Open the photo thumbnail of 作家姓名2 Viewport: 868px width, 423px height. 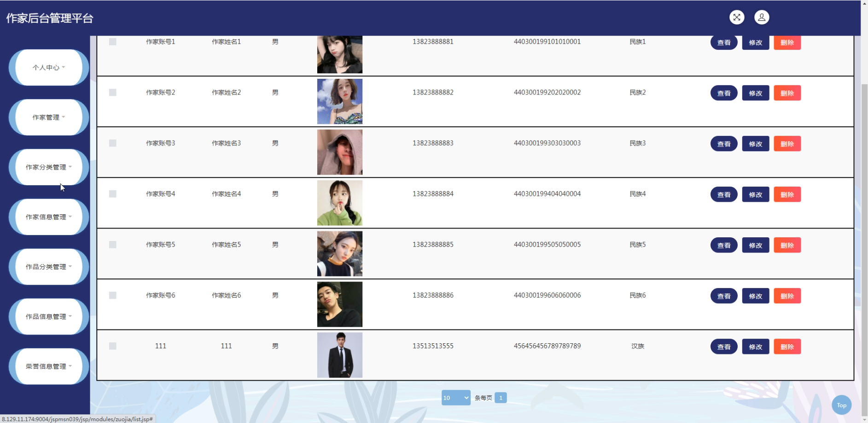tap(340, 101)
